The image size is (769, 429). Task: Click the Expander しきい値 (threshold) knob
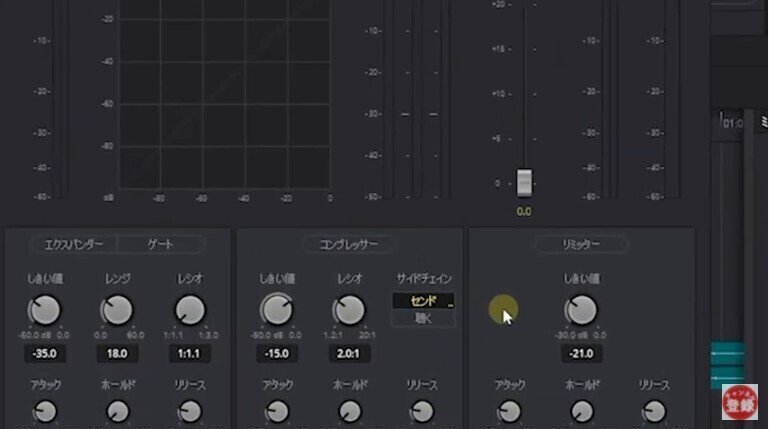click(45, 310)
